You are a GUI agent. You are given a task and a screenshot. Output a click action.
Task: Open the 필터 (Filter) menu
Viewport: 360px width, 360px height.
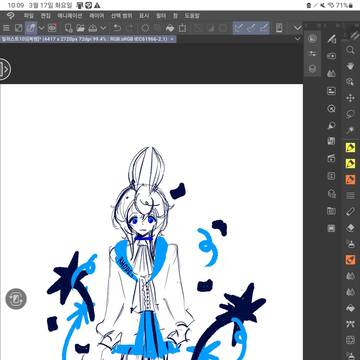[161, 16]
